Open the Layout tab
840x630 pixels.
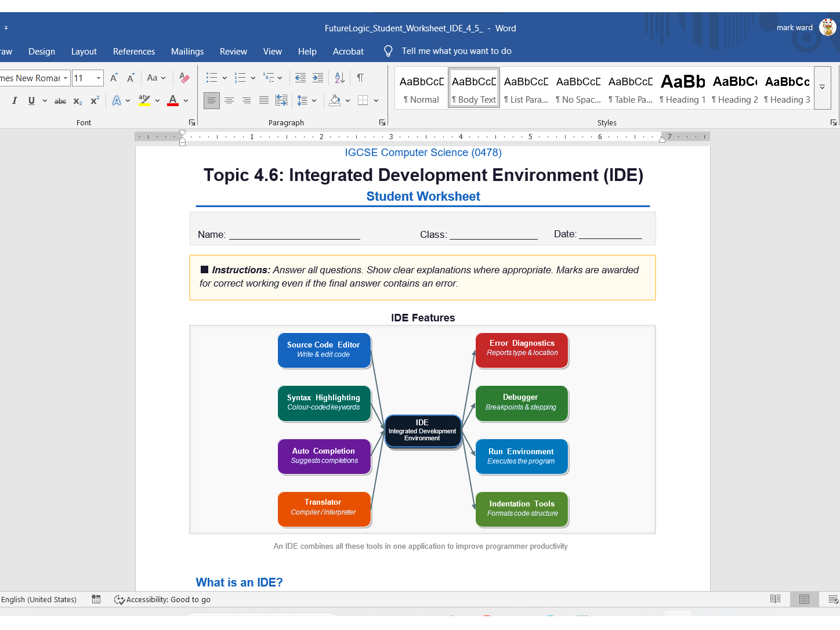pyautogui.click(x=84, y=51)
